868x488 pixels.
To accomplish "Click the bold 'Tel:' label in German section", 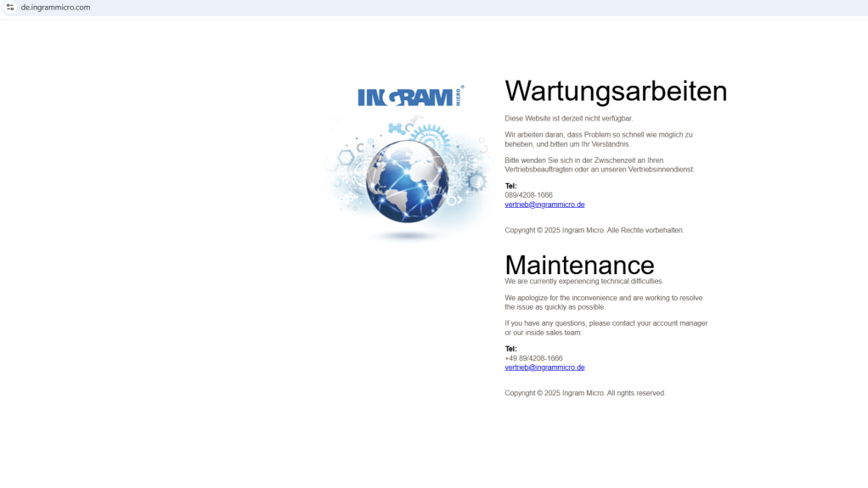I will pos(510,186).
